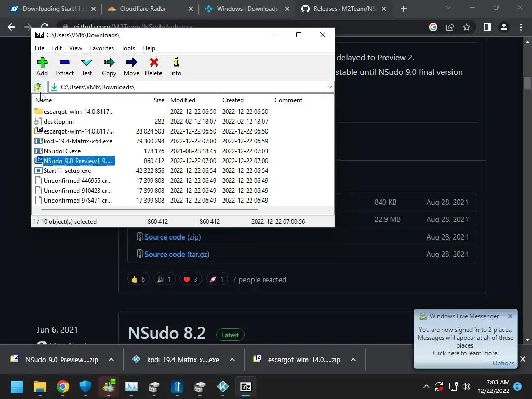This screenshot has height=399, width=532.
Task: Click the Add toolbar icon in 7-Zip
Action: click(42, 66)
